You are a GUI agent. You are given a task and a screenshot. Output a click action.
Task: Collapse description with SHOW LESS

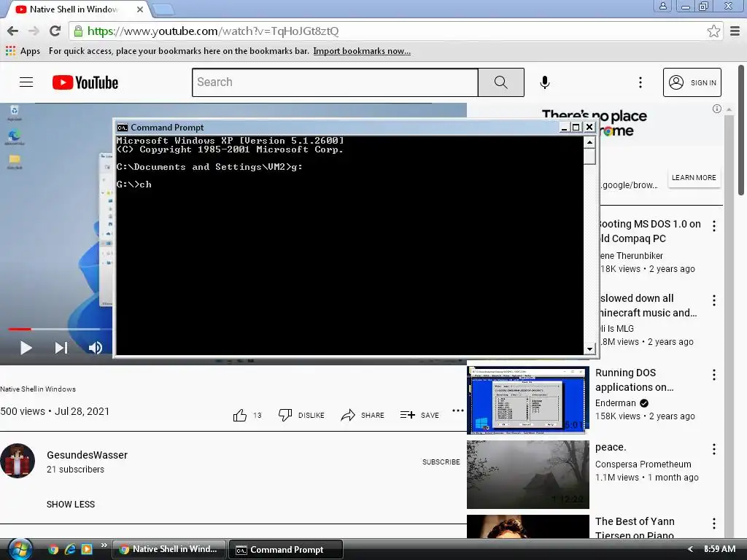(71, 505)
